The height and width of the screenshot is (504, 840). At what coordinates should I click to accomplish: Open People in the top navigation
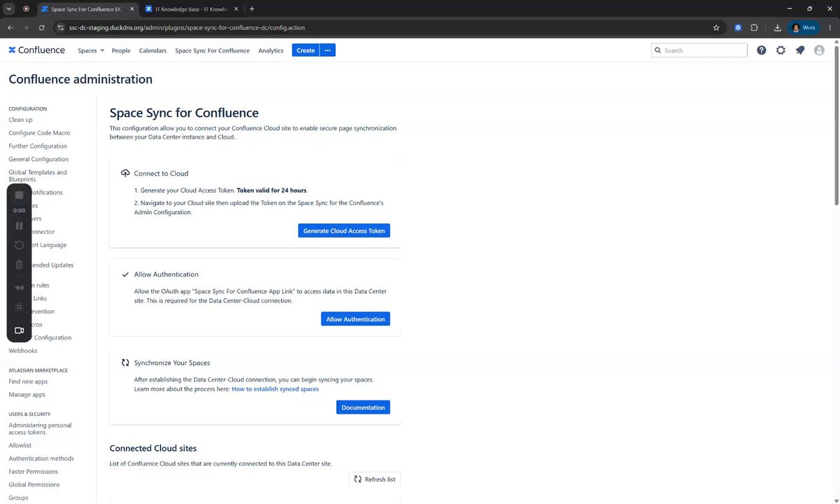tap(121, 50)
